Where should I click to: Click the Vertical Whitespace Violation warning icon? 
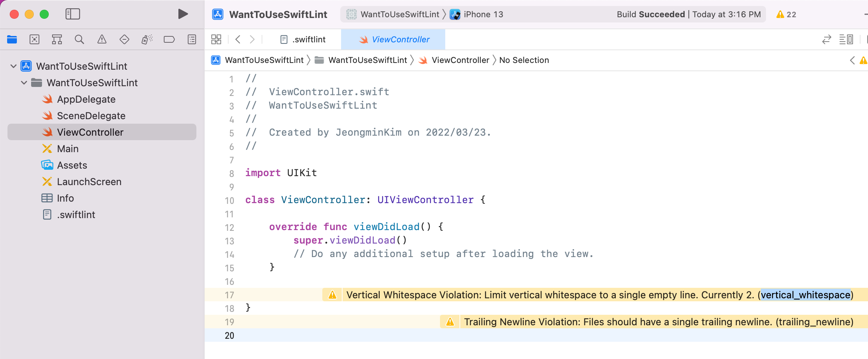(332, 295)
